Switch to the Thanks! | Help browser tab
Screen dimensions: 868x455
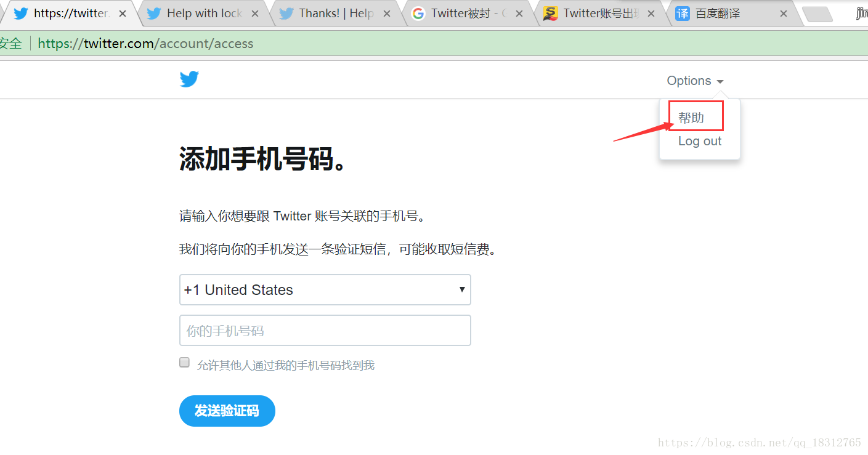(336, 13)
